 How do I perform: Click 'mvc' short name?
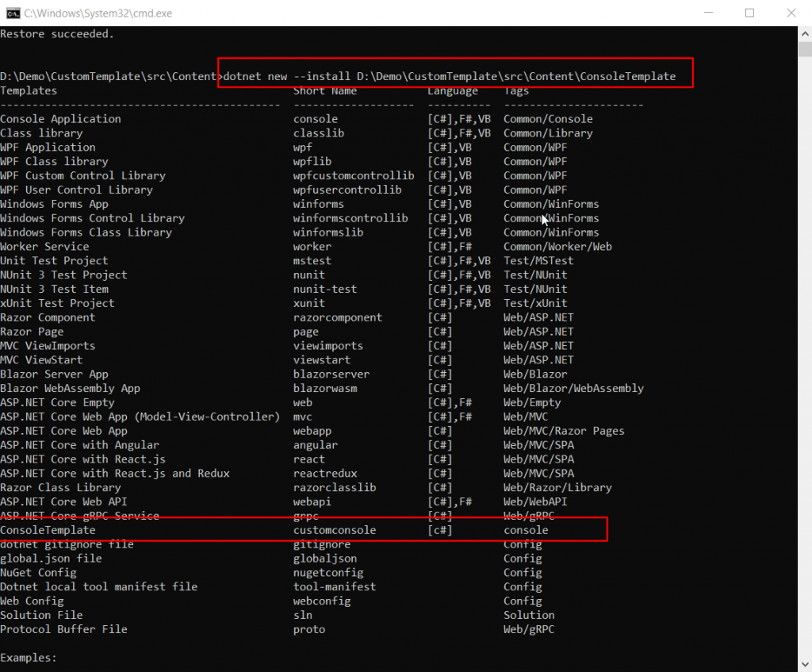coord(303,417)
